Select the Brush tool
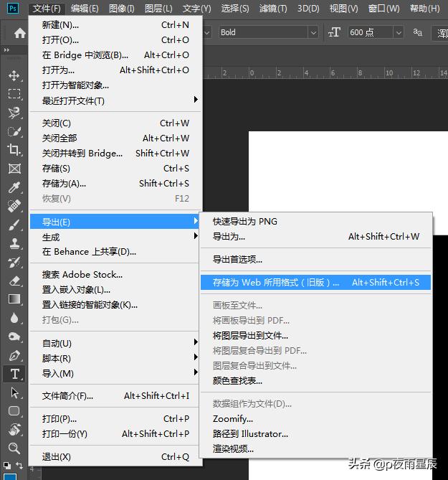This screenshot has height=480, width=448. 14,225
